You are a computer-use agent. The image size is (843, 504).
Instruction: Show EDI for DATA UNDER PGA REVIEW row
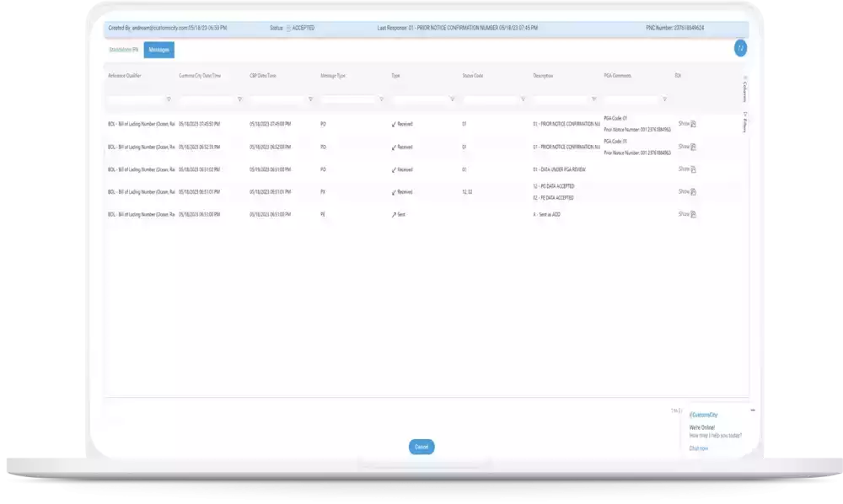click(684, 169)
